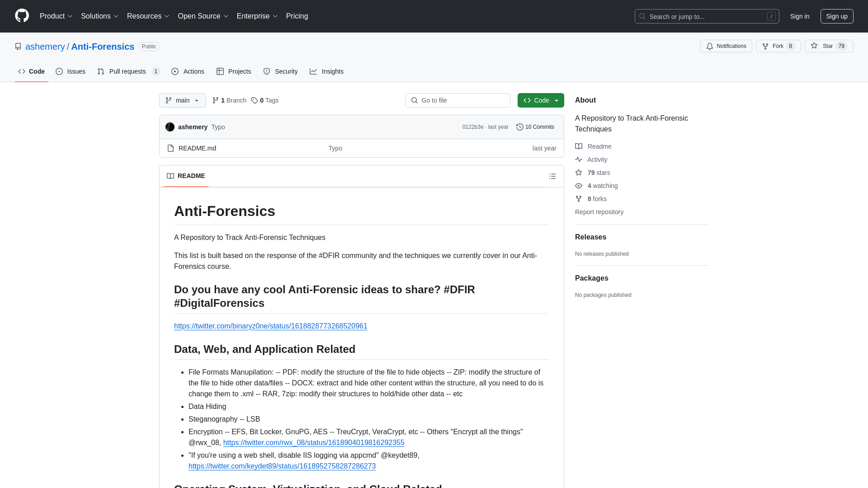The width and height of the screenshot is (868, 488).
Task: Click the 8 fork count badge
Action: pos(790,46)
